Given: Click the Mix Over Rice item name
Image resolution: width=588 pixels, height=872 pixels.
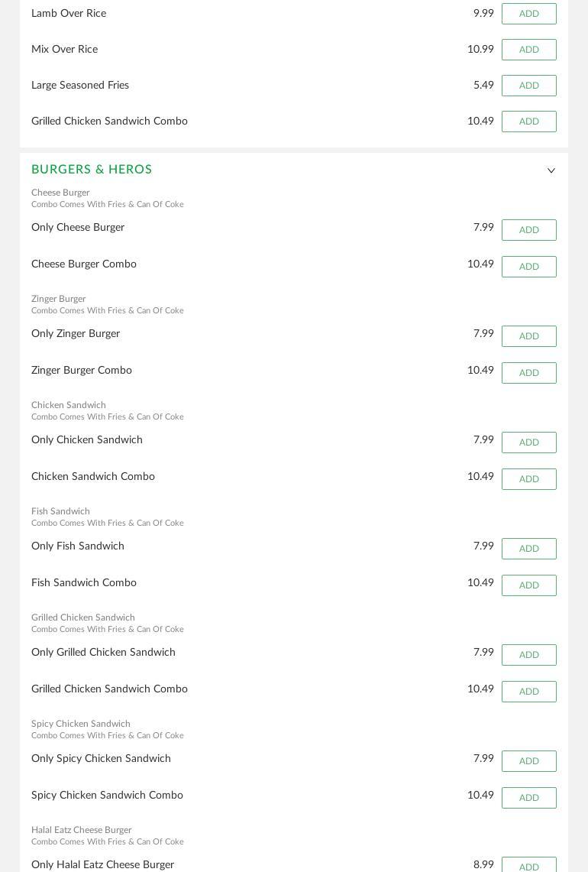Looking at the screenshot, I should pos(64,50).
